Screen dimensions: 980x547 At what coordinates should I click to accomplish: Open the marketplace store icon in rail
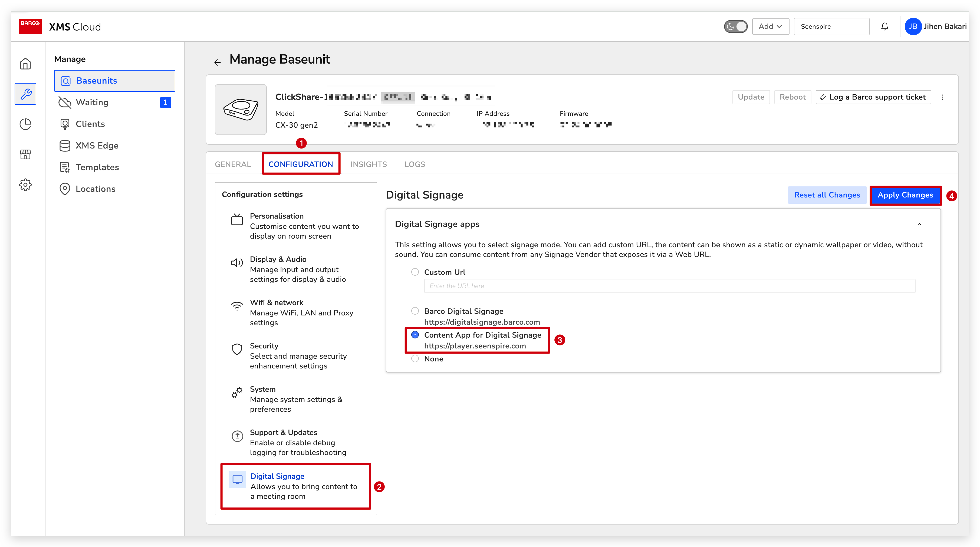click(25, 154)
